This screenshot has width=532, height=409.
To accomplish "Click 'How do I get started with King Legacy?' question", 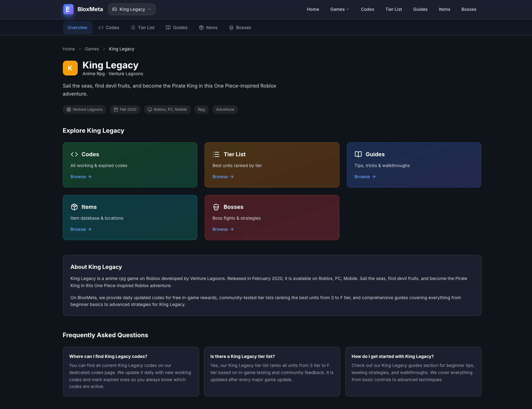I will pos(393,356).
